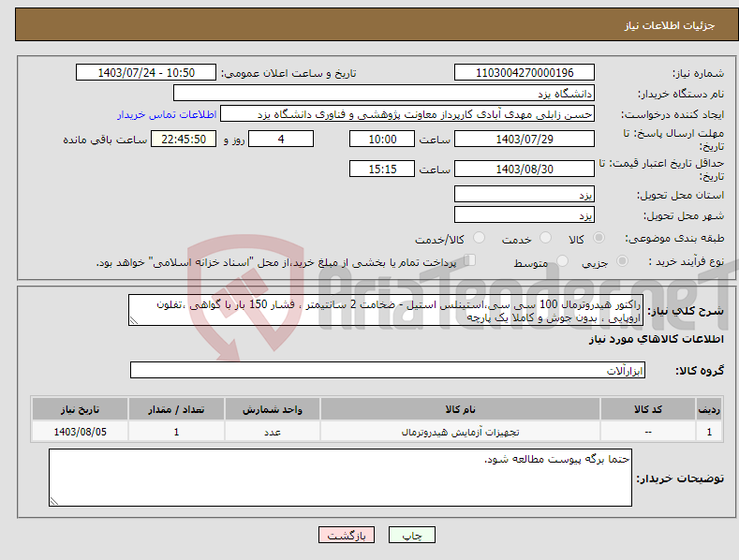Click the نام کالا column header

tap(460, 409)
